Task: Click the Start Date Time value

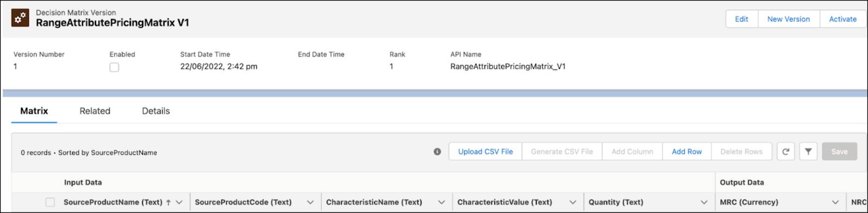Action: click(219, 67)
